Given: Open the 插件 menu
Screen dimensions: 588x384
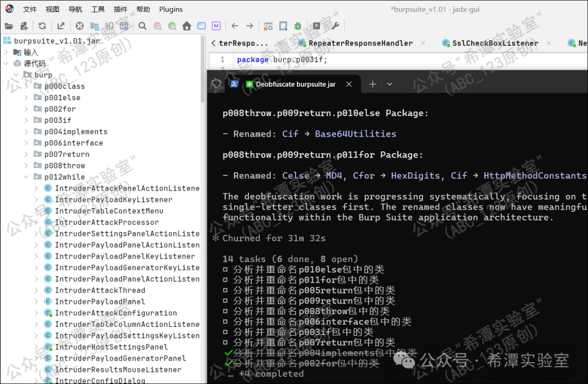Looking at the screenshot, I should [x=120, y=9].
